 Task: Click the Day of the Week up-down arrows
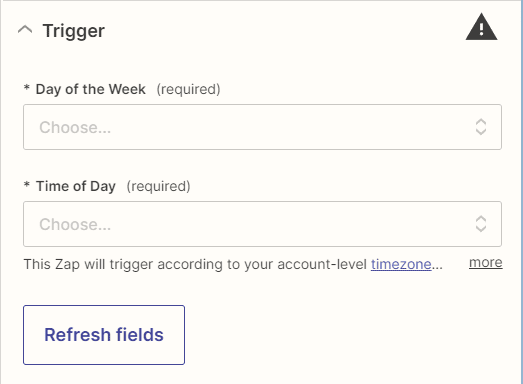point(481,127)
